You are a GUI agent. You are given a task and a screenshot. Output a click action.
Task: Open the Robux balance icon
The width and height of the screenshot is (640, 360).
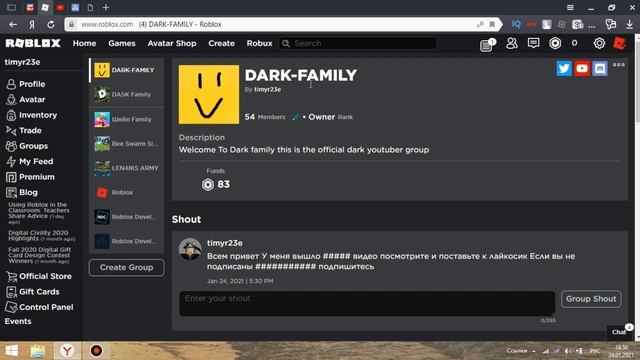(x=555, y=43)
